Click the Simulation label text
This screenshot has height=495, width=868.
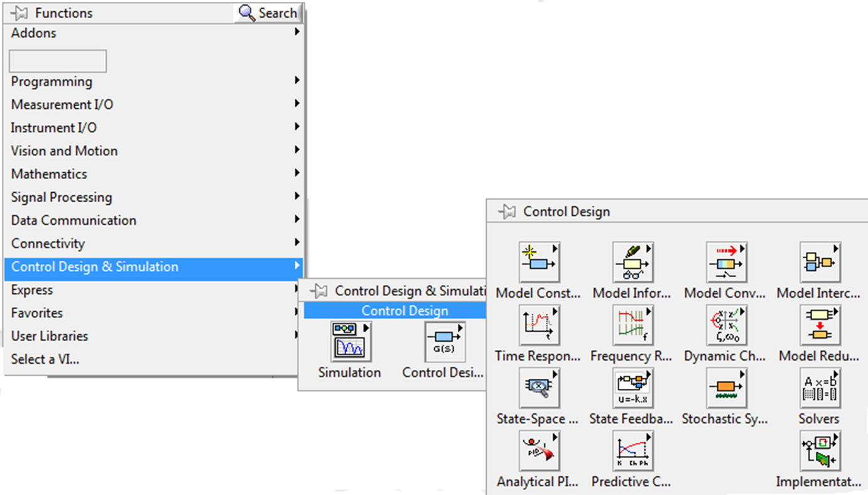(x=349, y=373)
